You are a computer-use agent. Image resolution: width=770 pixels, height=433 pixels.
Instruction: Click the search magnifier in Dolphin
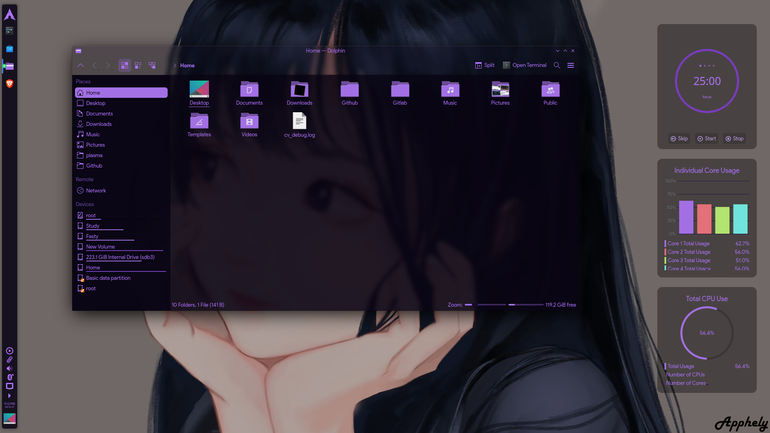point(557,65)
